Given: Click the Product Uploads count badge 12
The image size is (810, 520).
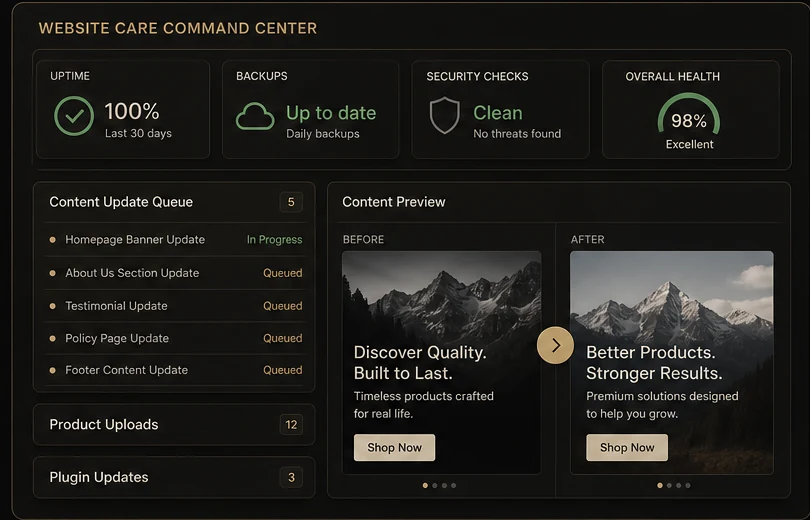Looking at the screenshot, I should pyautogui.click(x=291, y=424).
